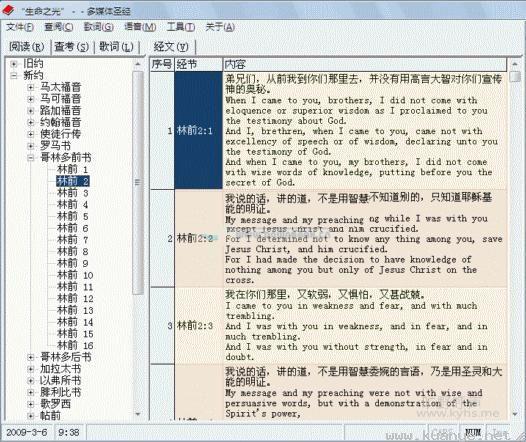Click the 经节 column header
This screenshot has height=442, width=526.
tap(199, 64)
